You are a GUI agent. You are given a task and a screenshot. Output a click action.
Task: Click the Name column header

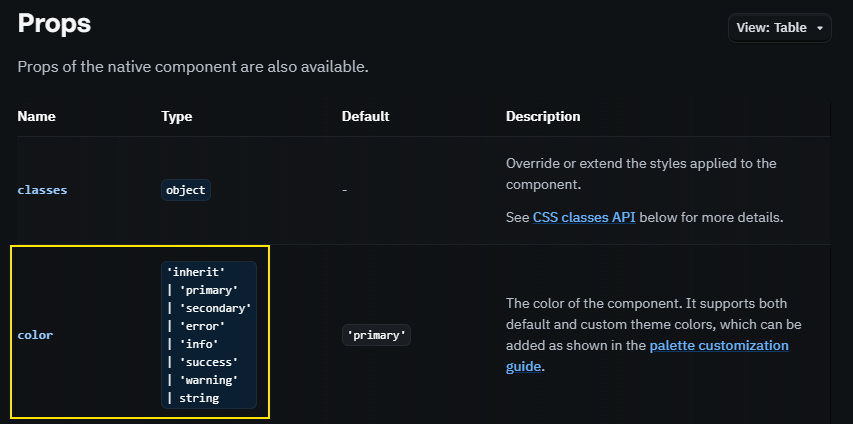(36, 116)
